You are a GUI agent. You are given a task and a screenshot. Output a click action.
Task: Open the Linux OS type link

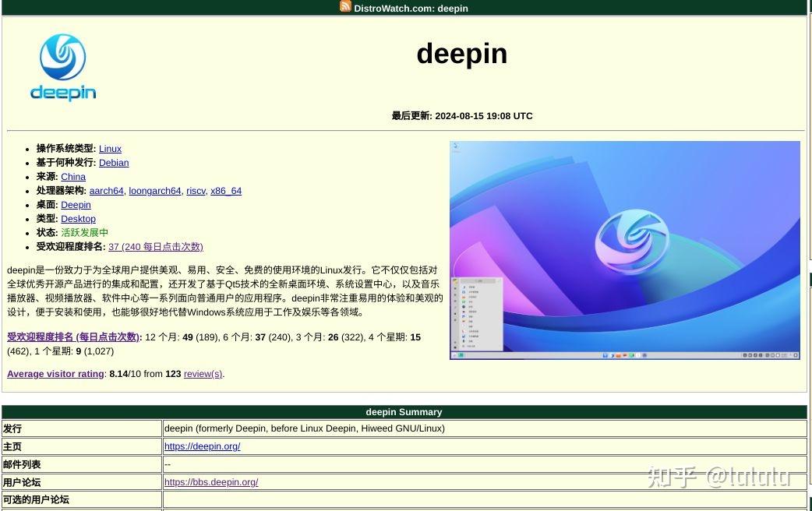click(111, 149)
